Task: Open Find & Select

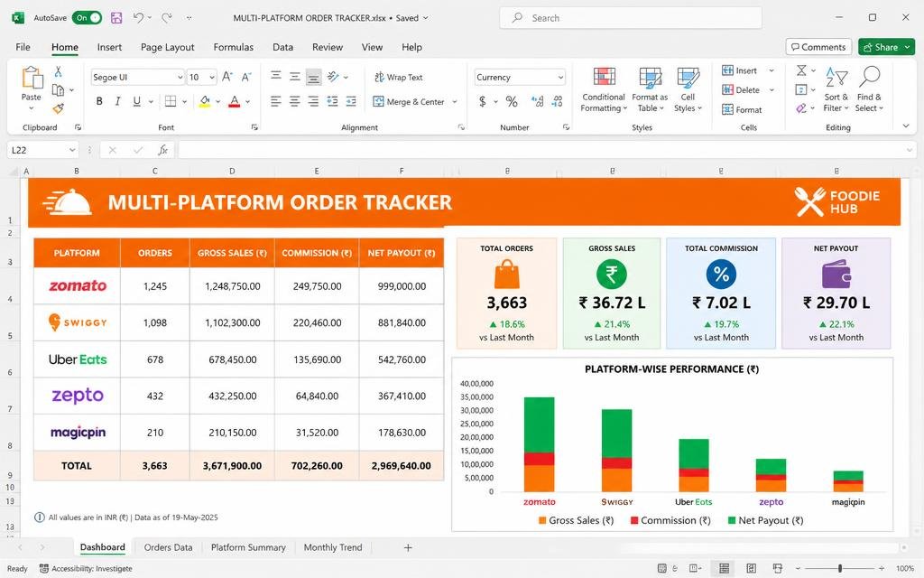Action: tap(870, 89)
